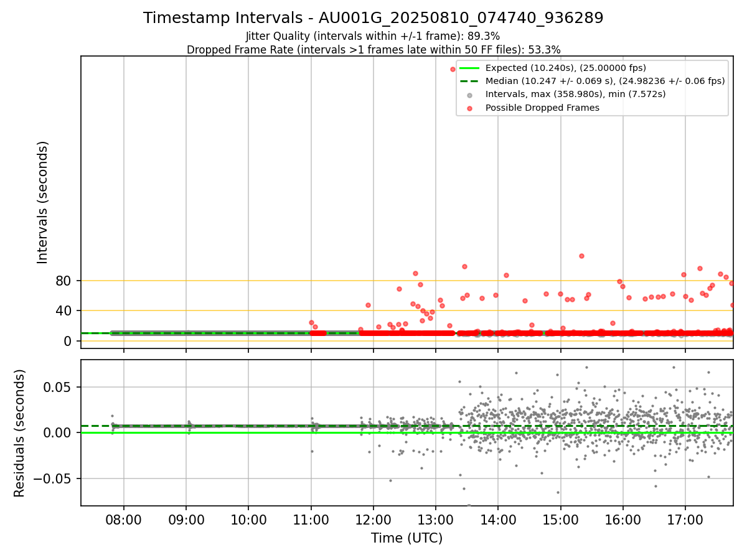Select the Dropped Frame Rate 53.3% line
The height and width of the screenshot is (560, 747).
(374, 50)
